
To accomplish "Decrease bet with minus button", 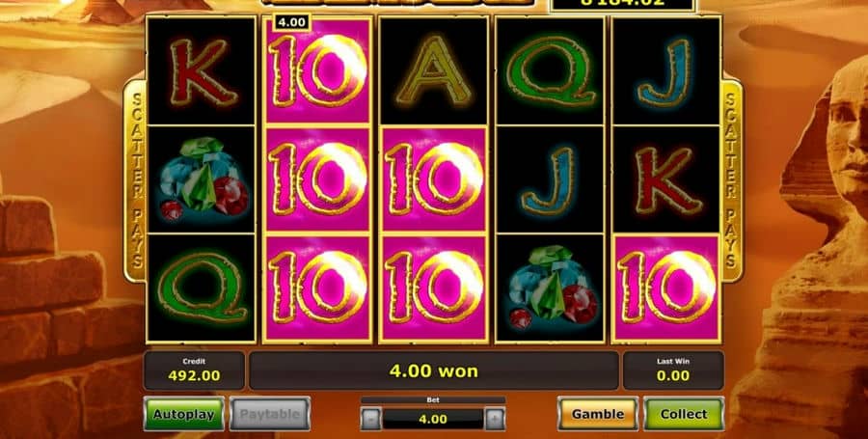I will pos(370,419).
